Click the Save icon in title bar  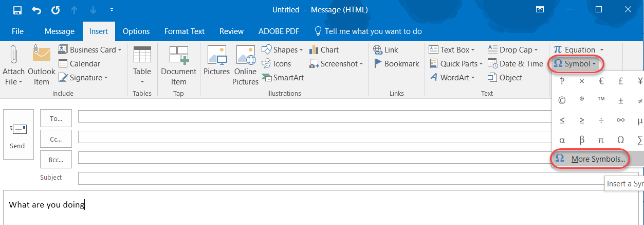coord(17,10)
